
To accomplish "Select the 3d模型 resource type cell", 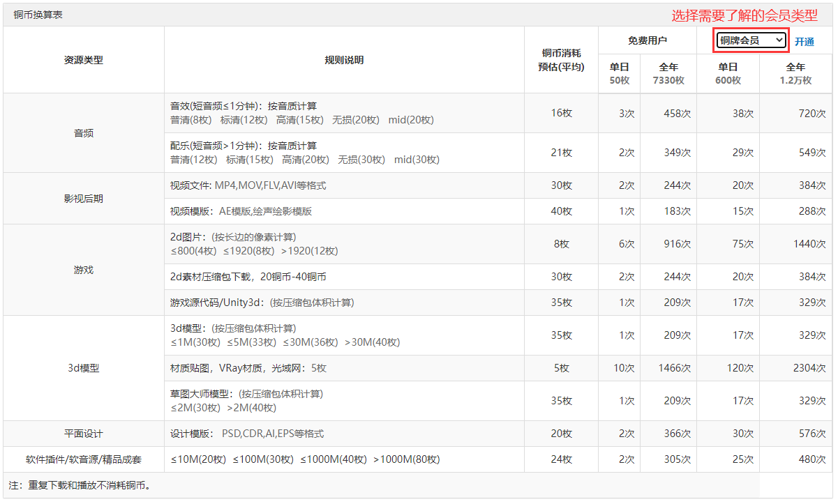I will pyautogui.click(x=84, y=368).
